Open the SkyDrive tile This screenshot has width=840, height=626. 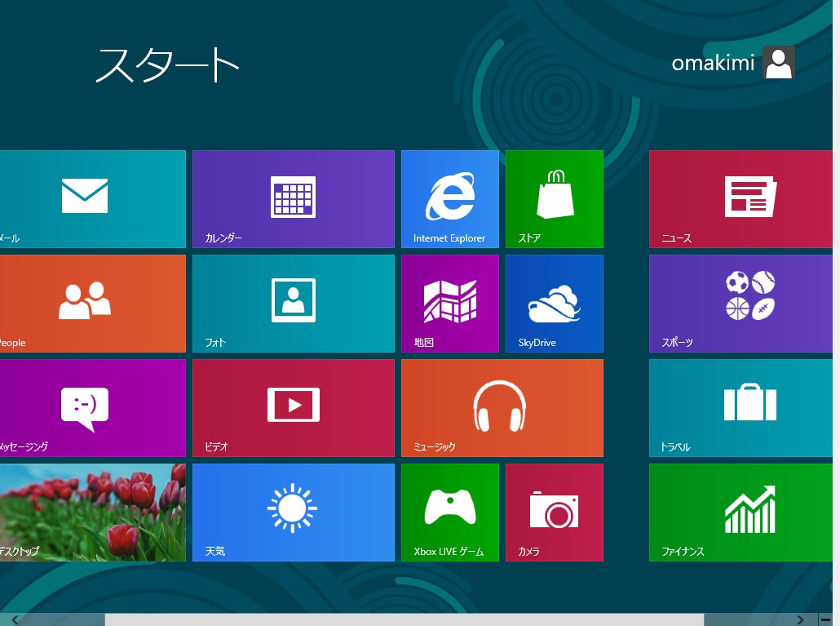[x=555, y=304]
